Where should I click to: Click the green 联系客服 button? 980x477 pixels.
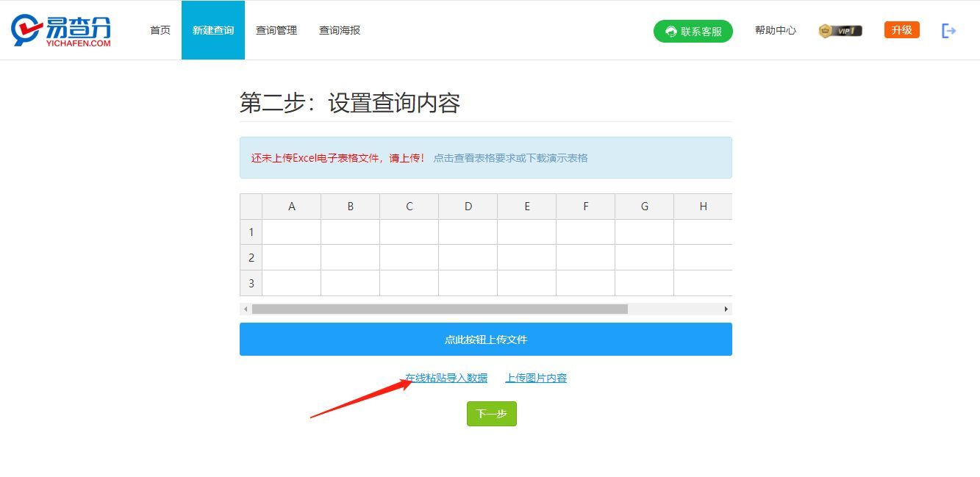click(x=693, y=31)
